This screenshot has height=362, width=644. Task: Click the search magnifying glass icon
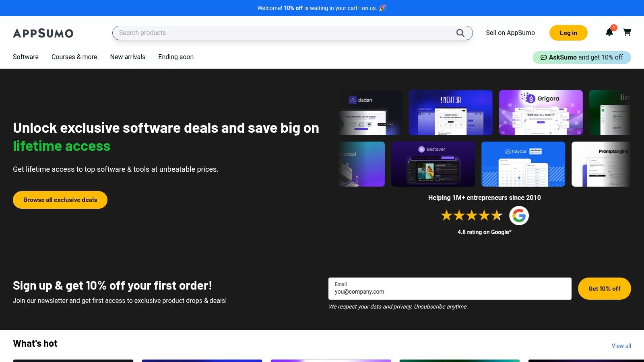(x=460, y=33)
